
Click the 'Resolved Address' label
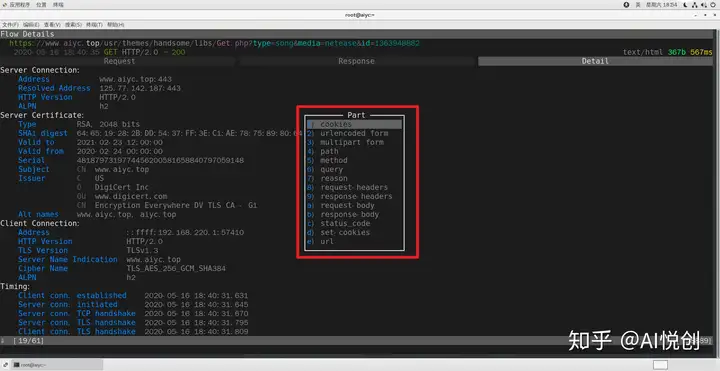pos(54,88)
